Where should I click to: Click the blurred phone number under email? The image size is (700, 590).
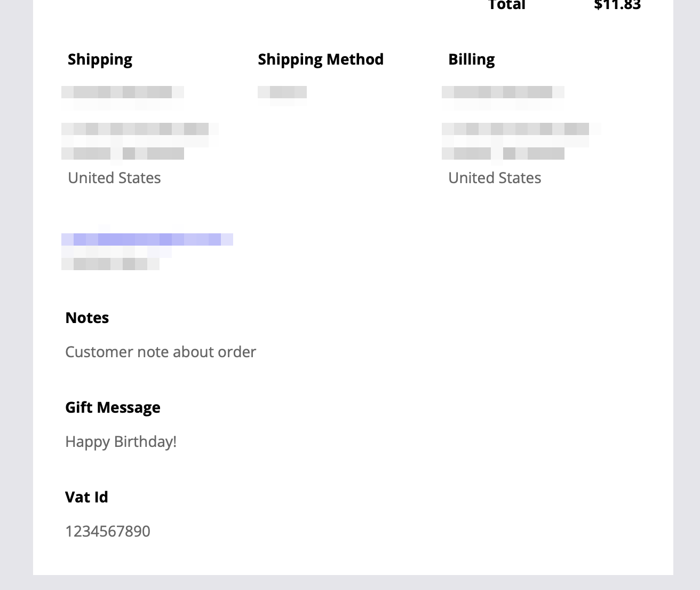pyautogui.click(x=110, y=264)
